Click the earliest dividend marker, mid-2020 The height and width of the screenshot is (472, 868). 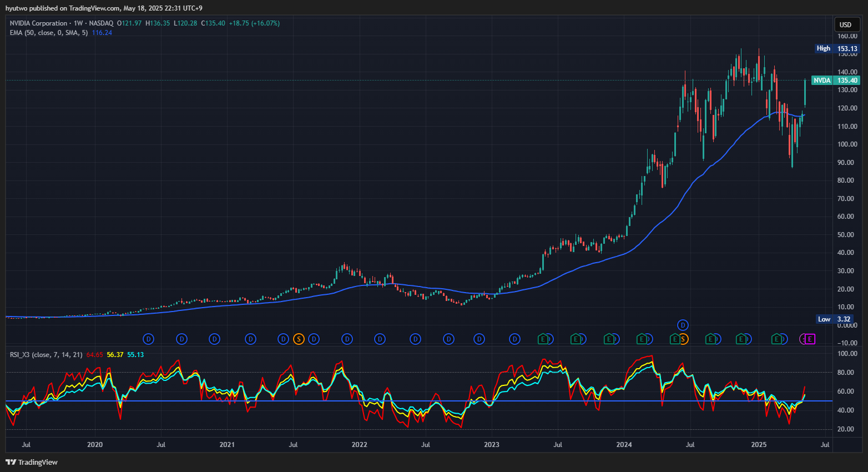pos(148,339)
